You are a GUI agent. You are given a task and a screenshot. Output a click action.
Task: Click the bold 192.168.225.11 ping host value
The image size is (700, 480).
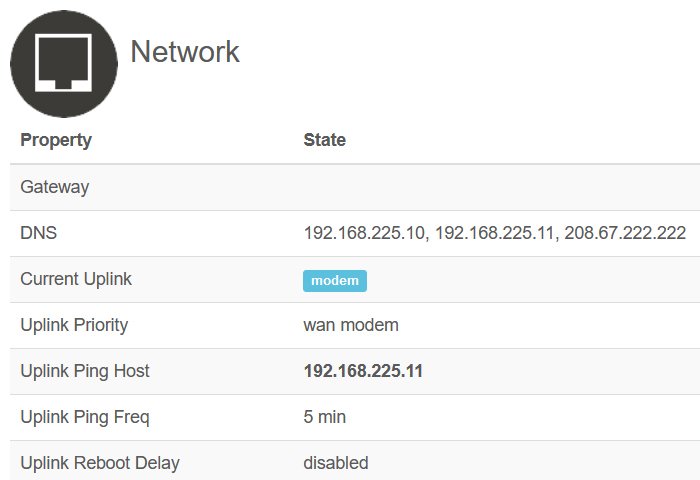coord(363,371)
